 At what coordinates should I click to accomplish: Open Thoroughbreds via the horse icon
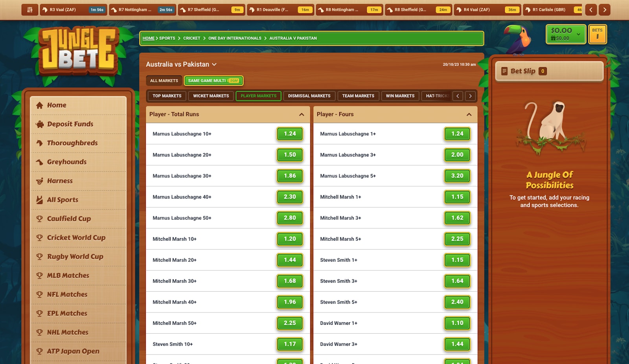(39, 143)
